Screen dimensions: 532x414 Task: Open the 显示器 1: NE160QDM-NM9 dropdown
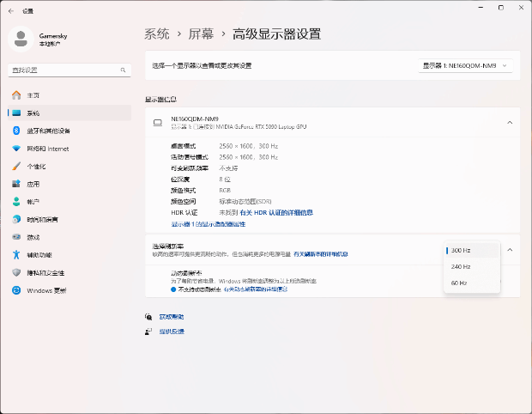click(465, 65)
